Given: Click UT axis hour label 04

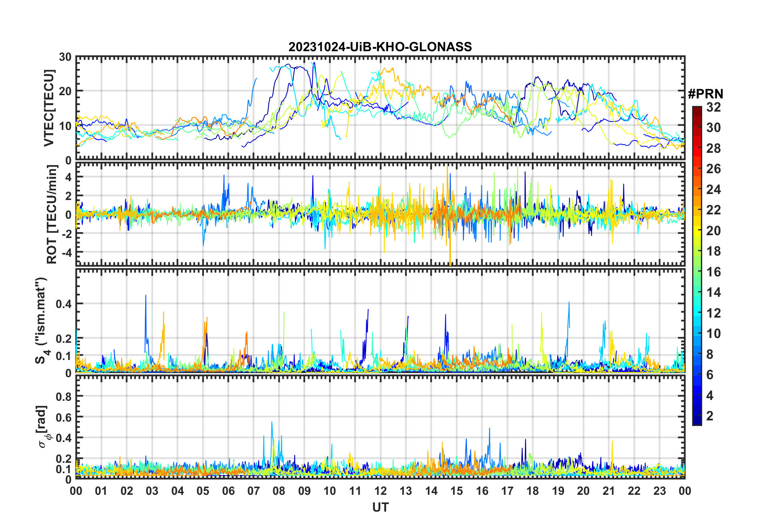Looking at the screenshot, I should pos(178,491).
